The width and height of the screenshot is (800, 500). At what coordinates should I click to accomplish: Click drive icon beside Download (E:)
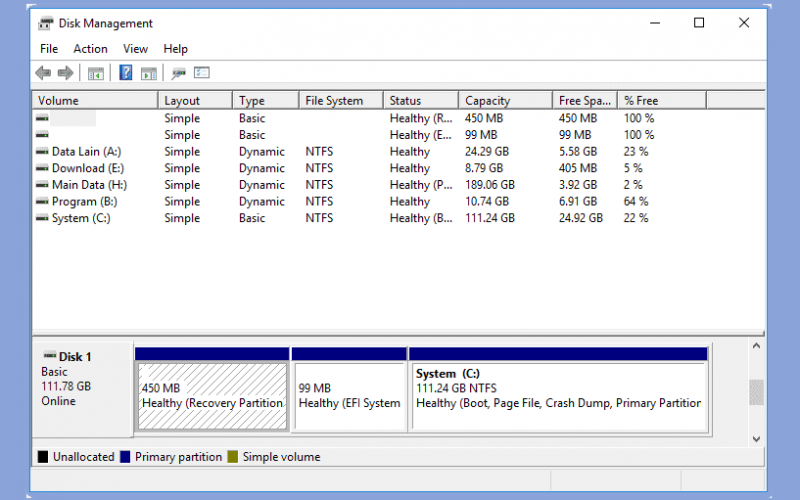pos(42,168)
